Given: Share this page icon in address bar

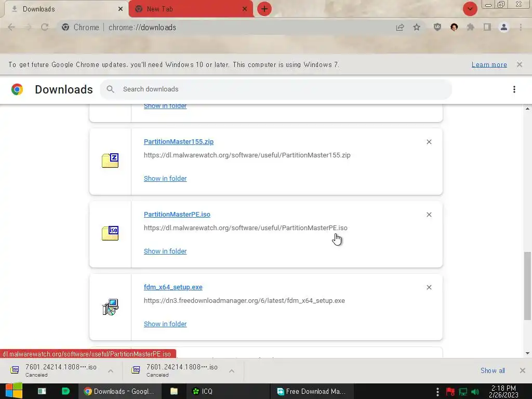Looking at the screenshot, I should pyautogui.click(x=400, y=27).
